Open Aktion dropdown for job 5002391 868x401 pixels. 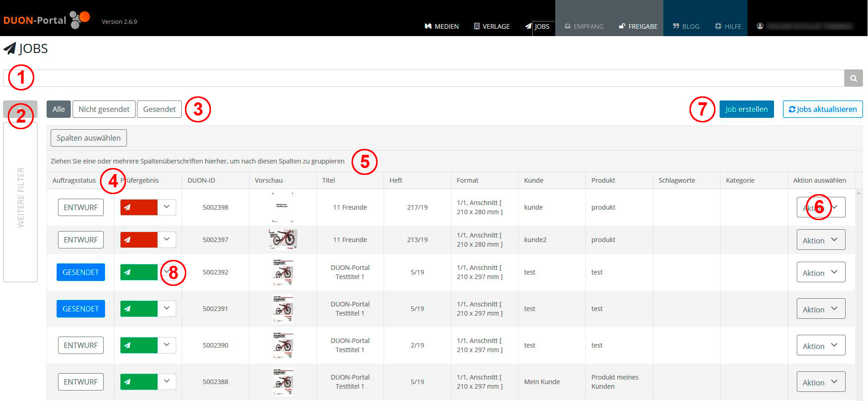821,309
